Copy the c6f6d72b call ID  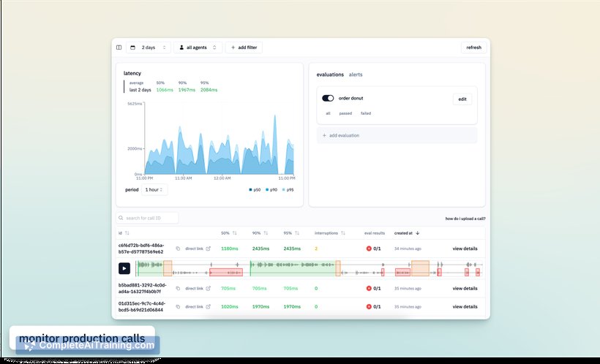[178, 249]
